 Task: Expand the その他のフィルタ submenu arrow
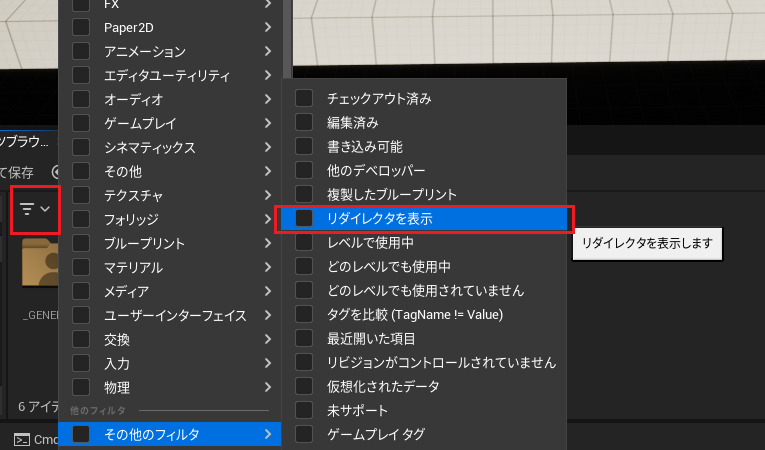coord(268,434)
